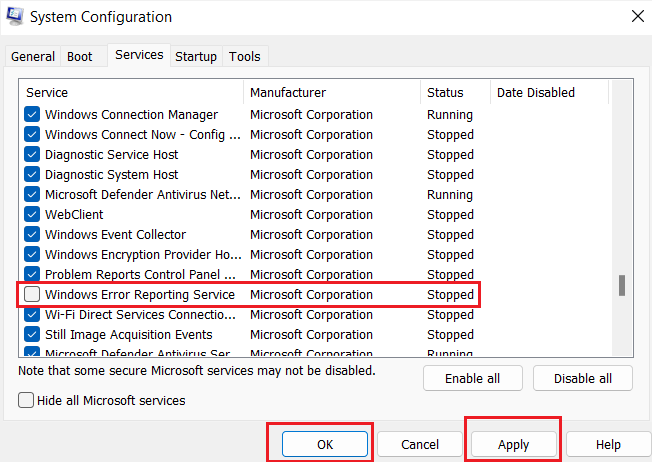
Task: Click the Disable all button
Action: tap(583, 378)
